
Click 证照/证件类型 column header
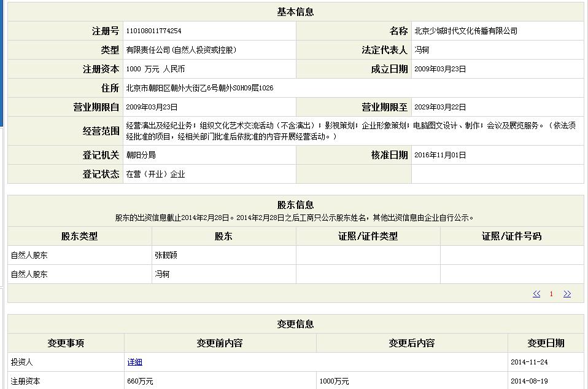click(368, 236)
